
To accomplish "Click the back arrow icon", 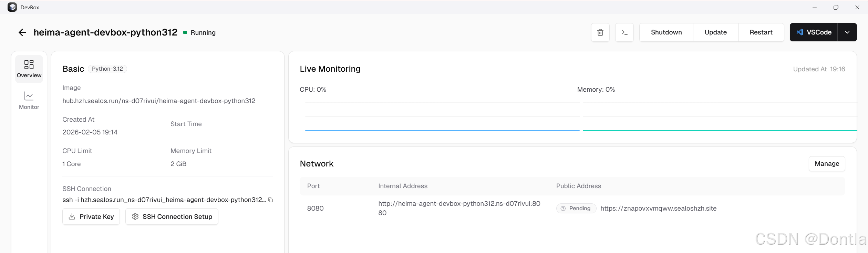I will click(x=22, y=32).
